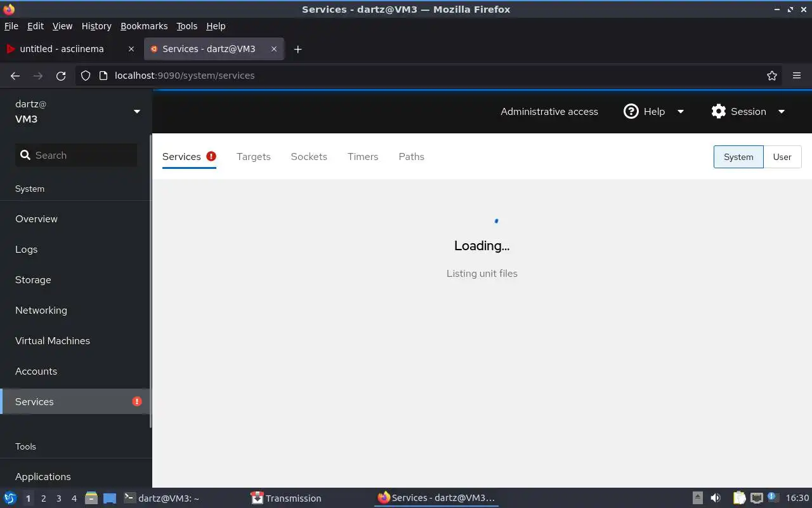Click the sidebar Search field
The width and height of the screenshot is (812, 508).
(76, 156)
